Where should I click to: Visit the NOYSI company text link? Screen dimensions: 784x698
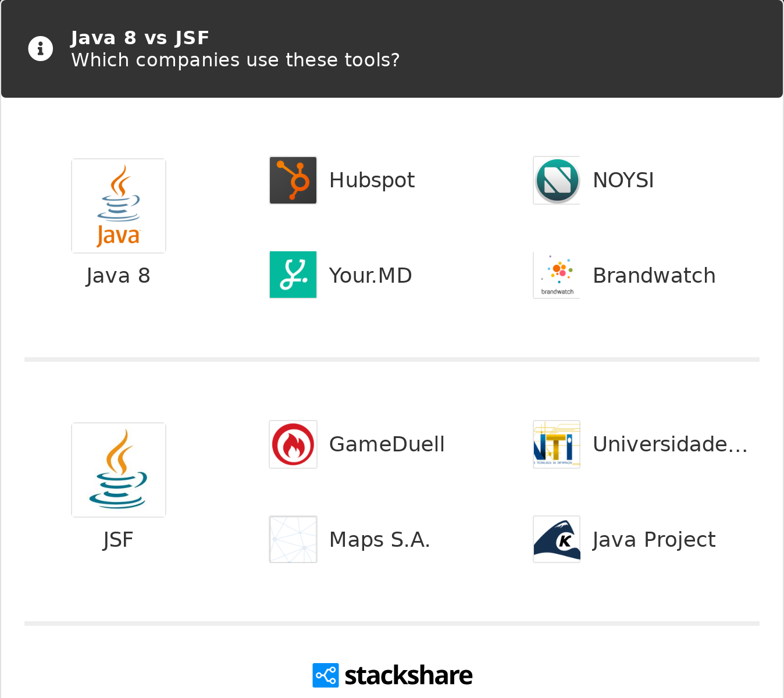[x=623, y=180]
